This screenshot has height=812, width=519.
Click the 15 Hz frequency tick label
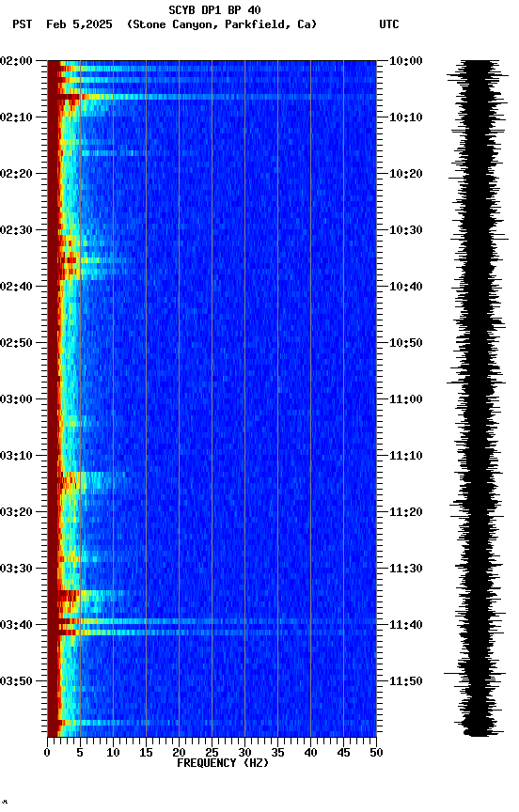tap(146, 753)
